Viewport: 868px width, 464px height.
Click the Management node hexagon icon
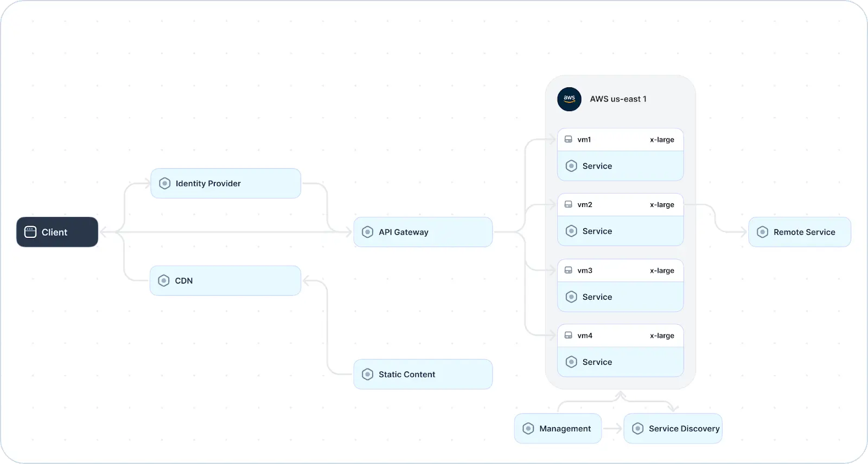528,429
